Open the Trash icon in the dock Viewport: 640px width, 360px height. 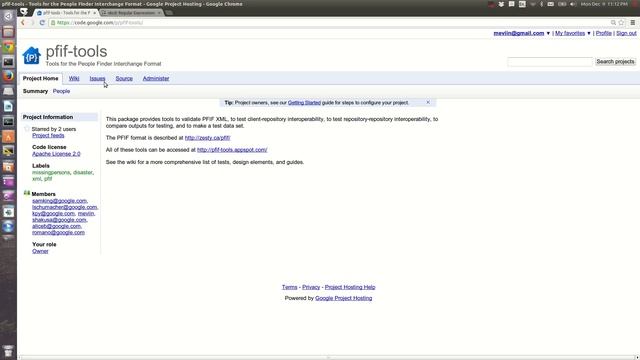(8, 351)
